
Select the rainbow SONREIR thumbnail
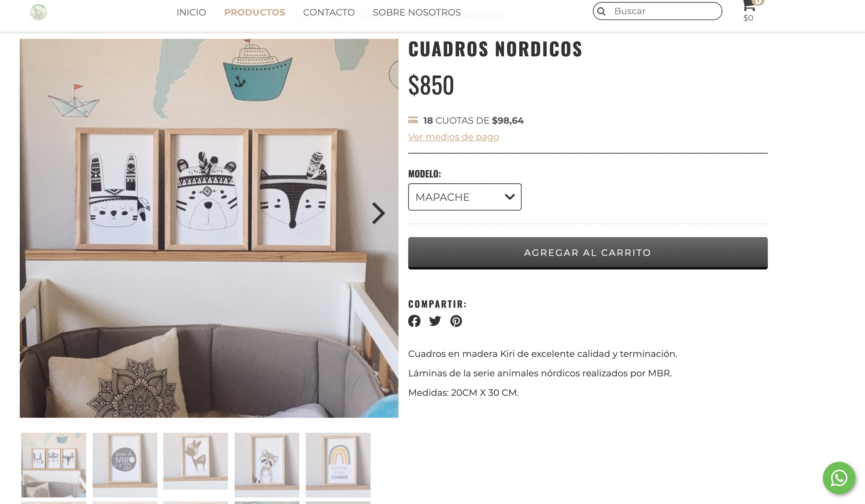338,465
